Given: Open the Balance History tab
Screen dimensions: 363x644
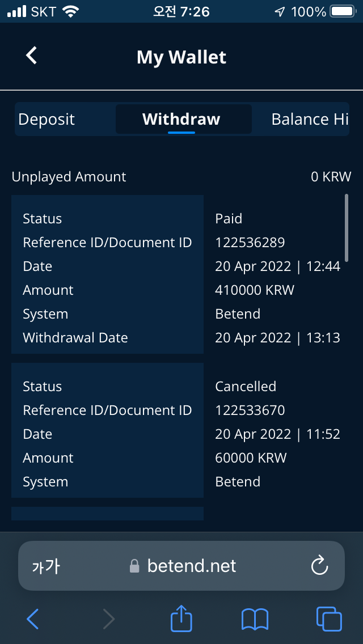Looking at the screenshot, I should pyautogui.click(x=310, y=119).
